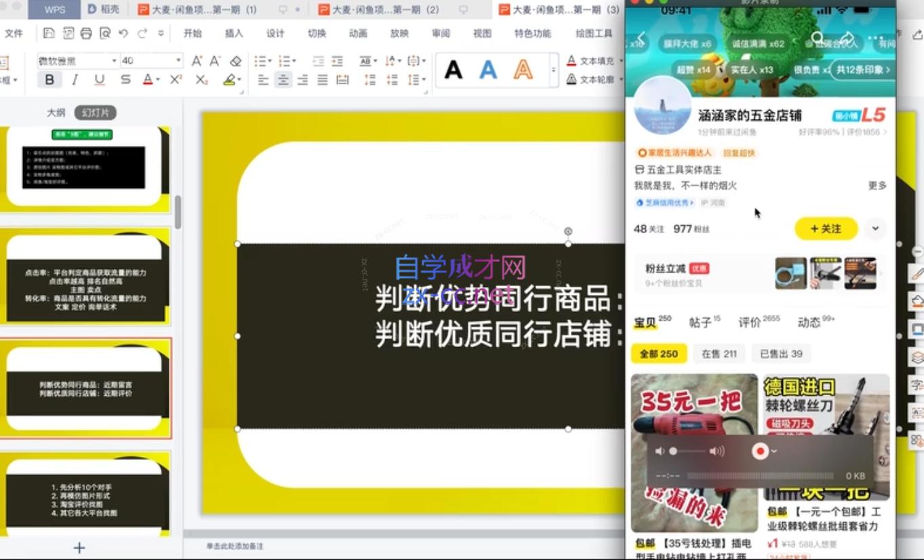Click the print icon in quick toolbar
The image size is (924, 560).
pyautogui.click(x=86, y=33)
